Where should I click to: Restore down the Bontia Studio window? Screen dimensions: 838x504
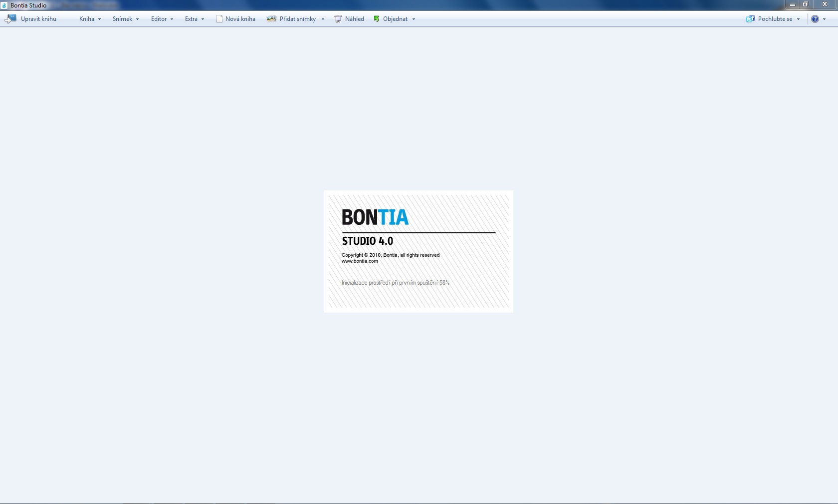(x=805, y=4)
